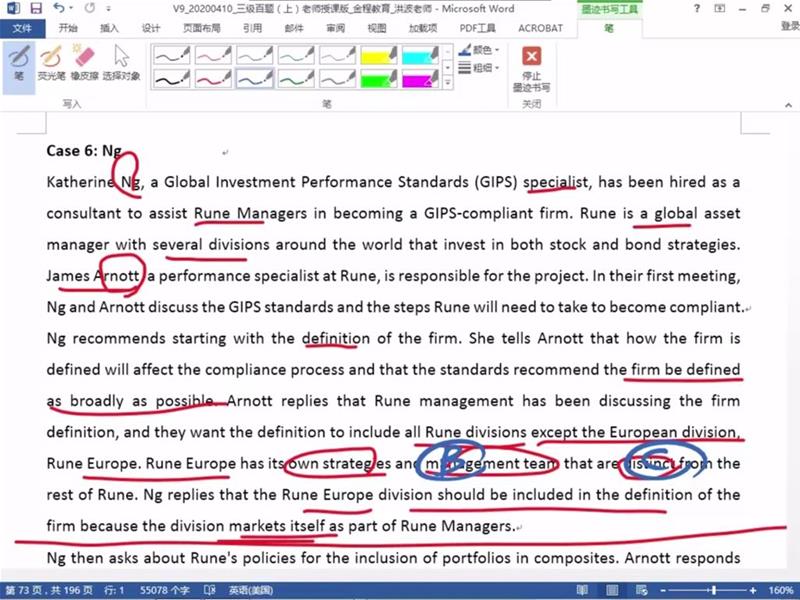Open the pen Thickness (粗细) dropdown
This screenshot has height=600, width=800.
[x=483, y=68]
